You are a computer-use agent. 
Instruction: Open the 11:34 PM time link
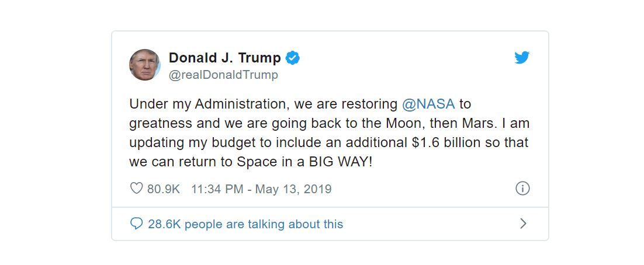217,189
